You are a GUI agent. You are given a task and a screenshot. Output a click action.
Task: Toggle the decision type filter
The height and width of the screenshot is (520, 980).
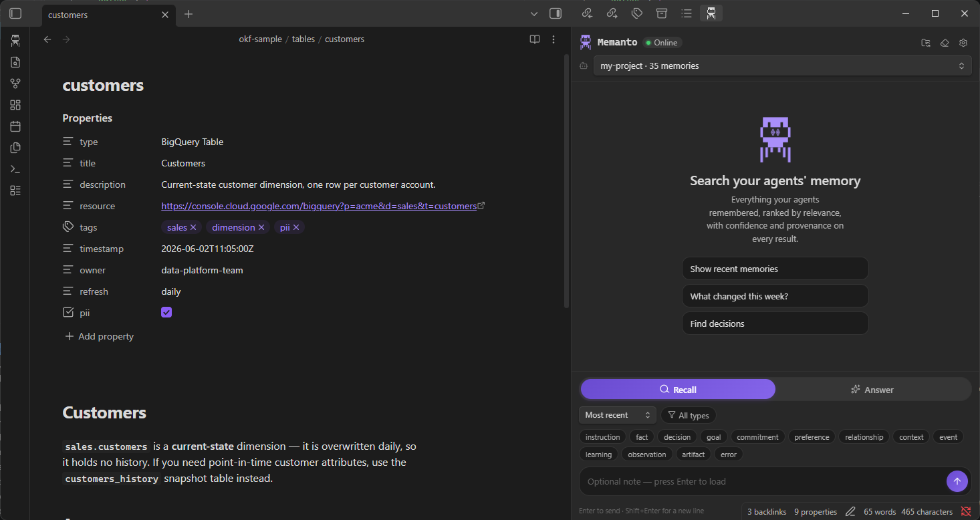point(677,437)
